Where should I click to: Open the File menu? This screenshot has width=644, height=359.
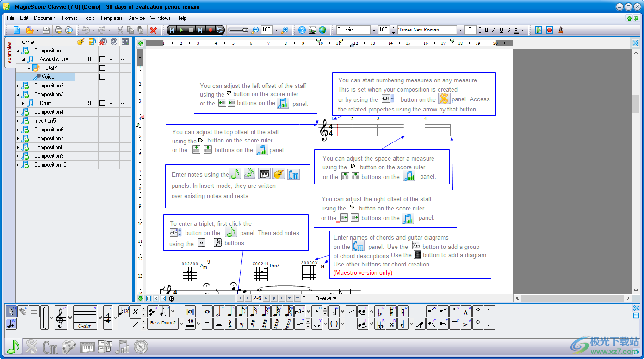11,18
